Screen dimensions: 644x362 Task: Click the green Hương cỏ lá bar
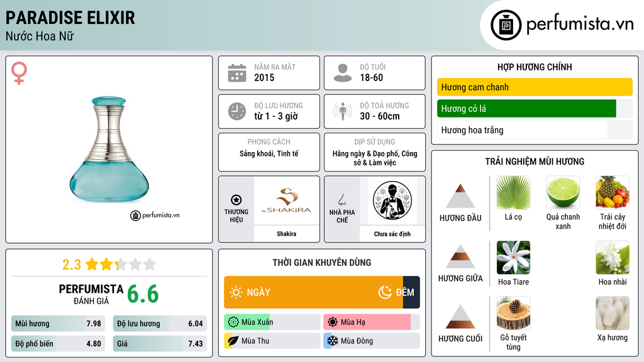click(x=526, y=109)
